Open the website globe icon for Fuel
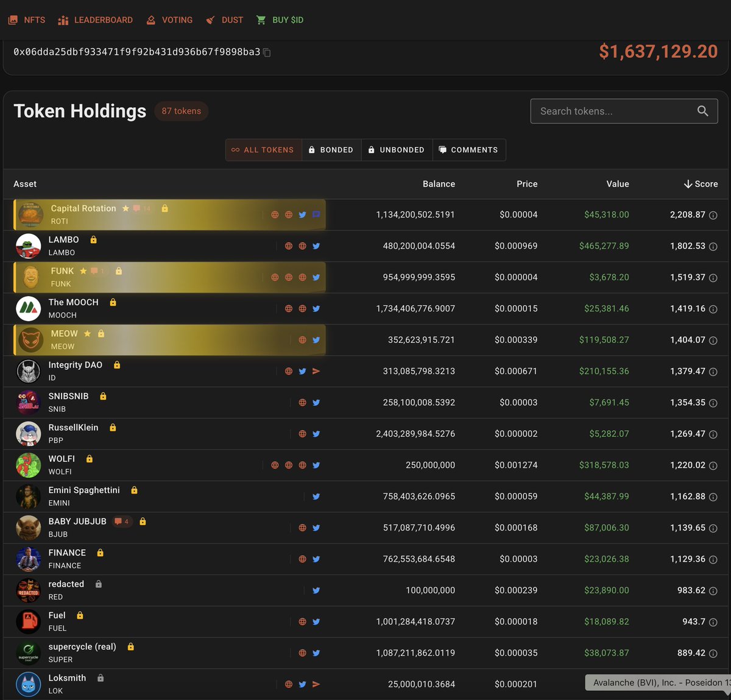Image resolution: width=731 pixels, height=700 pixels. [302, 621]
